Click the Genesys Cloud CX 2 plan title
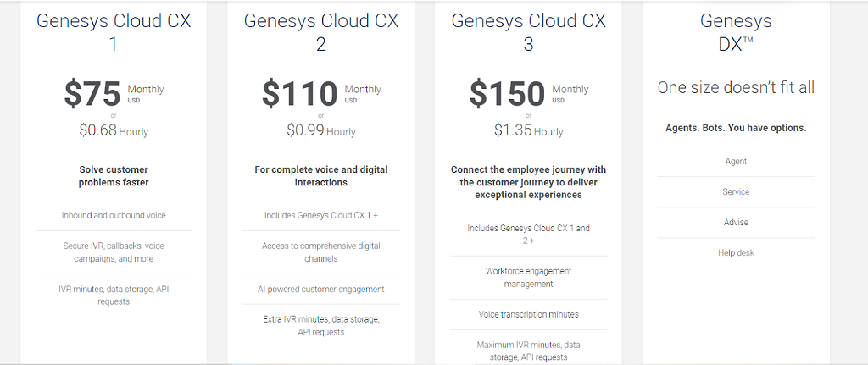Screen dimensions: 868x365 point(320,31)
